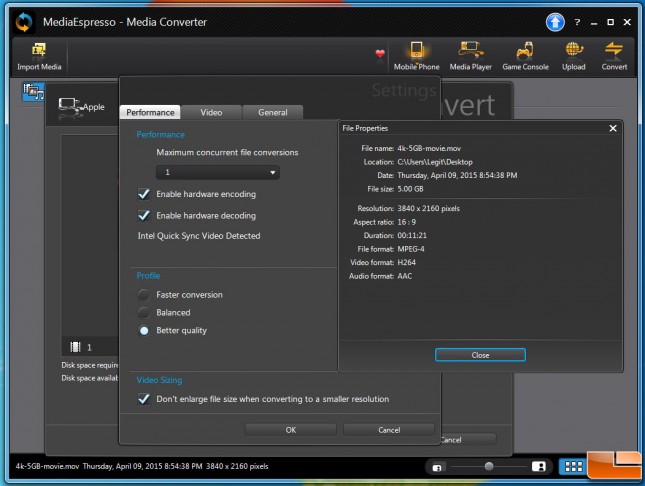Select Faster conversion profile
The width and height of the screenshot is (645, 486).
tap(144, 295)
